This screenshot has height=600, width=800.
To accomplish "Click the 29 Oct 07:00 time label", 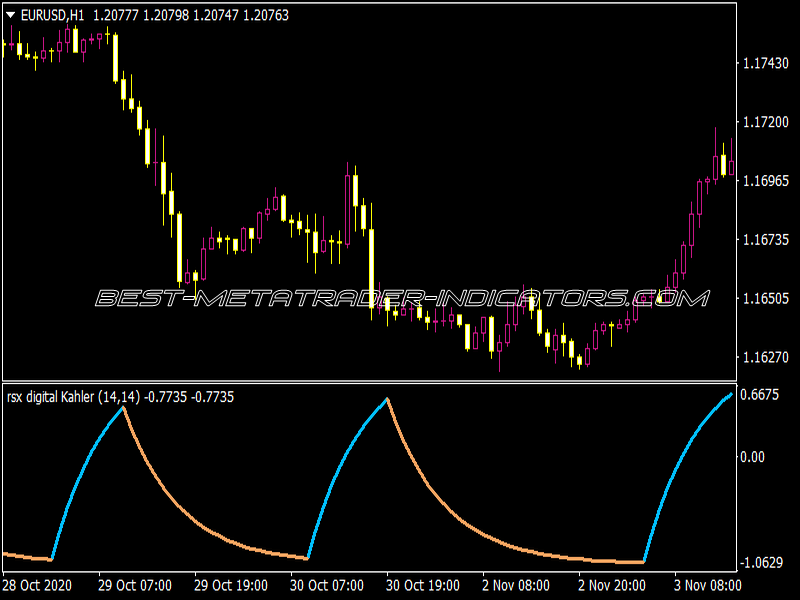I will [135, 585].
